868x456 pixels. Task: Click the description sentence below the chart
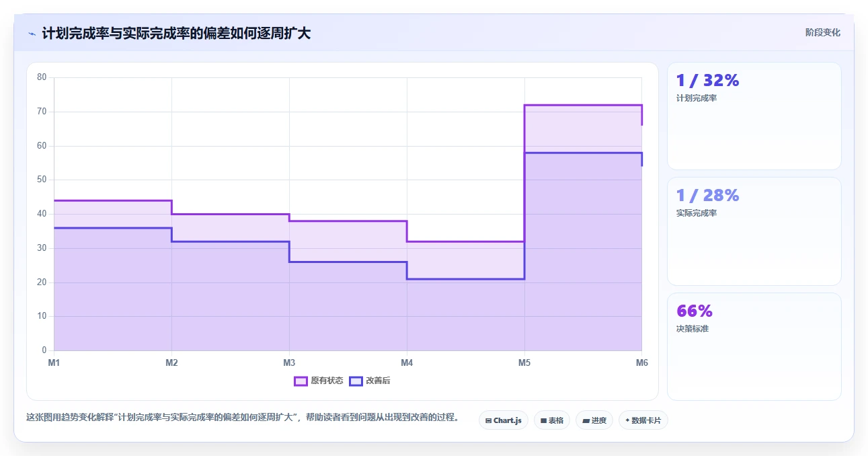(x=242, y=418)
